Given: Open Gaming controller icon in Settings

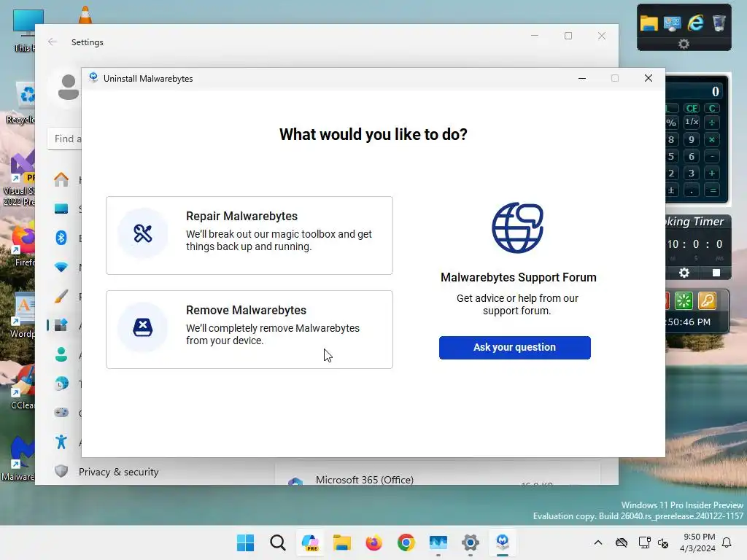Looking at the screenshot, I should [61, 413].
